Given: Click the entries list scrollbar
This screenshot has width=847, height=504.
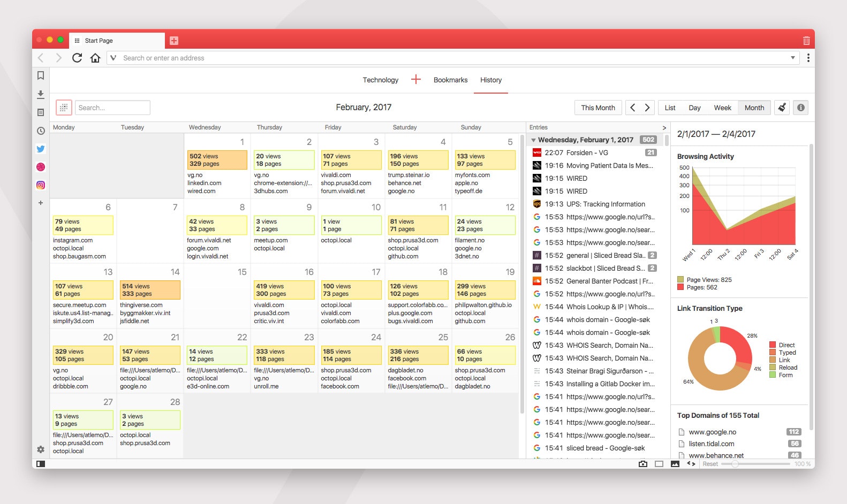Looking at the screenshot, I should pyautogui.click(x=667, y=140).
